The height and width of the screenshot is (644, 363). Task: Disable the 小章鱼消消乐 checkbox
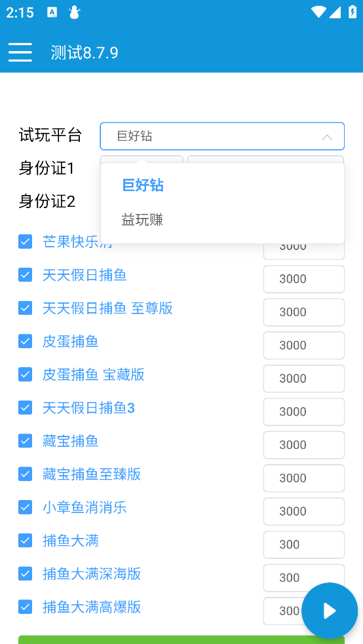pos(25,507)
